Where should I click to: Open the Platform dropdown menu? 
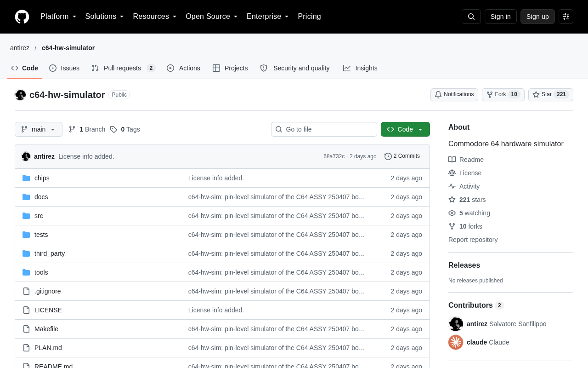58,17
